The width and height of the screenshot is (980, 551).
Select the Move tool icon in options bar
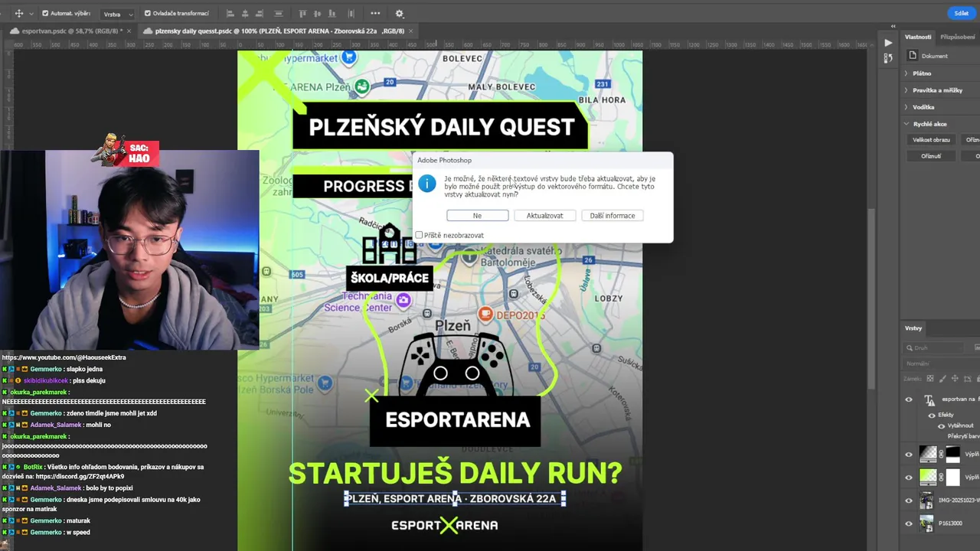(18, 13)
